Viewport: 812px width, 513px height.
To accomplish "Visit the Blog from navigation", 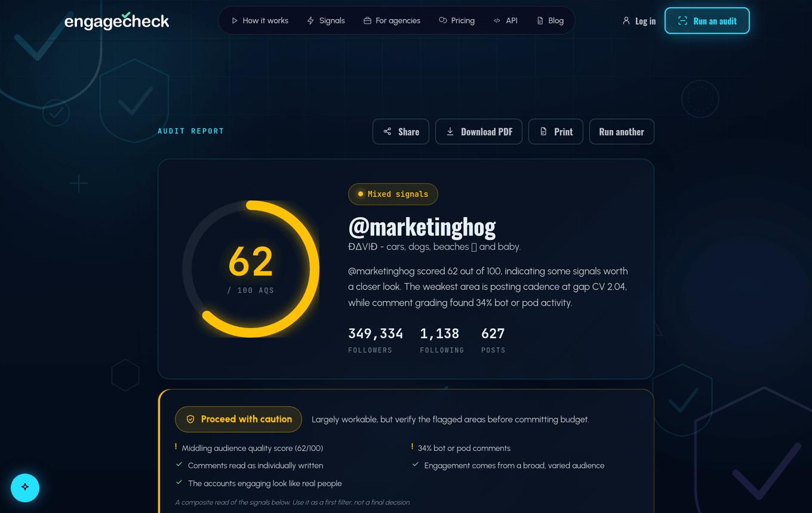I will point(550,20).
